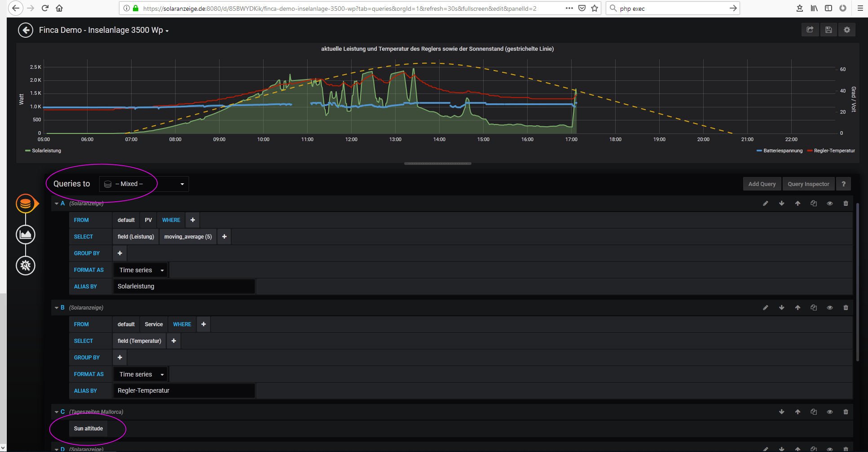Move query B down with arrow icon

pyautogui.click(x=782, y=308)
